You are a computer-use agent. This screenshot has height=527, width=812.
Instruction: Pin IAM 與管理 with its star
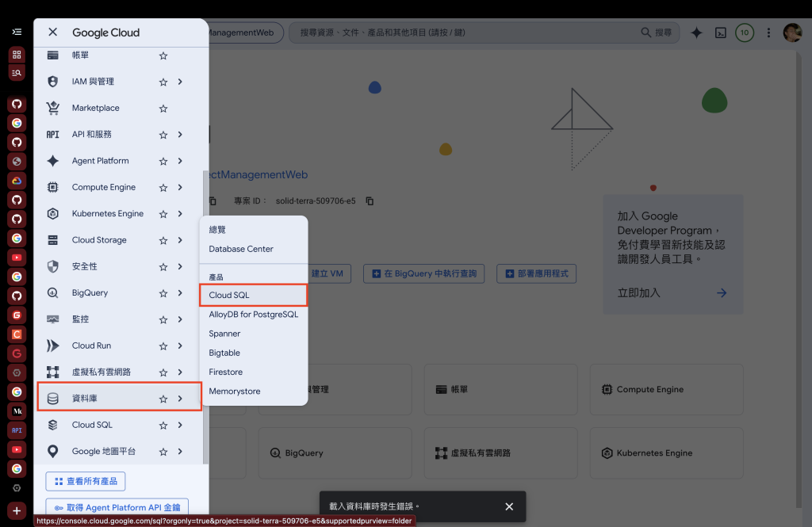point(163,82)
